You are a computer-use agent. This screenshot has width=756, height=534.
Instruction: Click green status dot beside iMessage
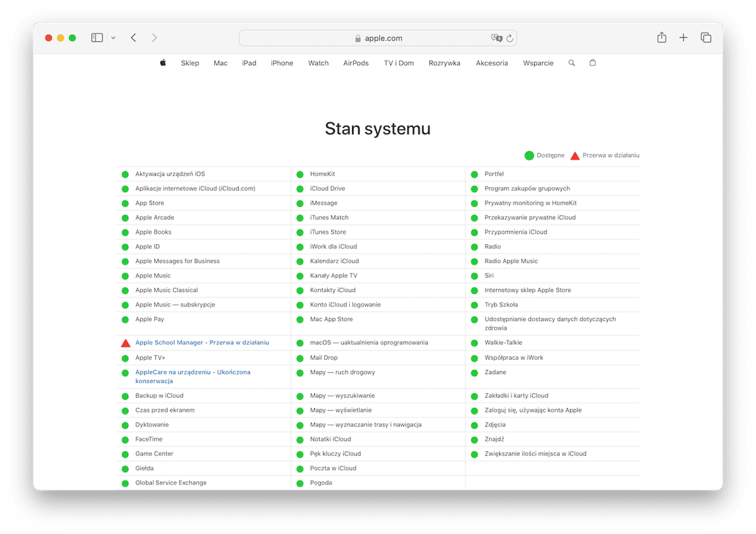[x=300, y=203]
